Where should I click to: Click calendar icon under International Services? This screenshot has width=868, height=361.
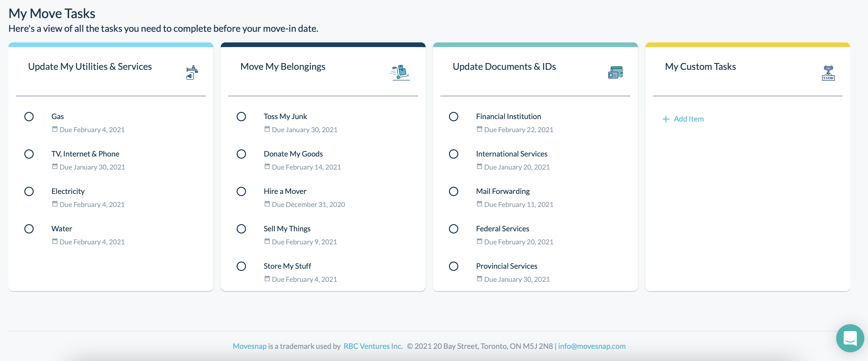[x=479, y=166]
